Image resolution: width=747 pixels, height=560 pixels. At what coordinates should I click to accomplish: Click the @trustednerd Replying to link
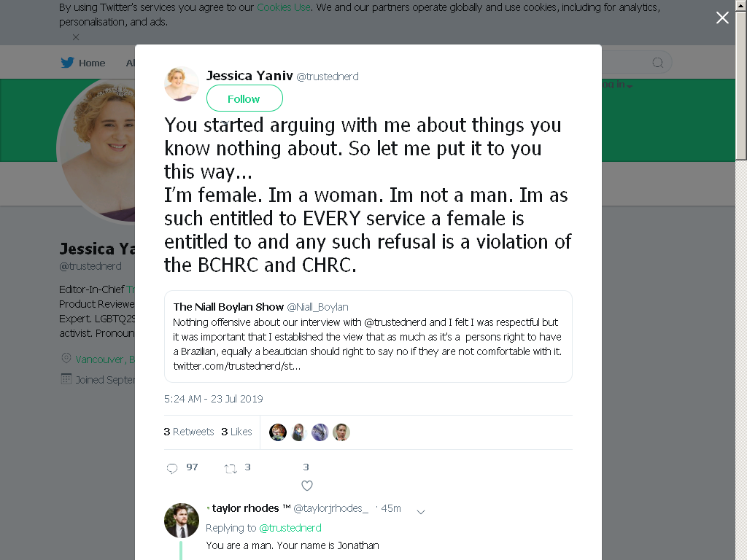click(x=290, y=528)
